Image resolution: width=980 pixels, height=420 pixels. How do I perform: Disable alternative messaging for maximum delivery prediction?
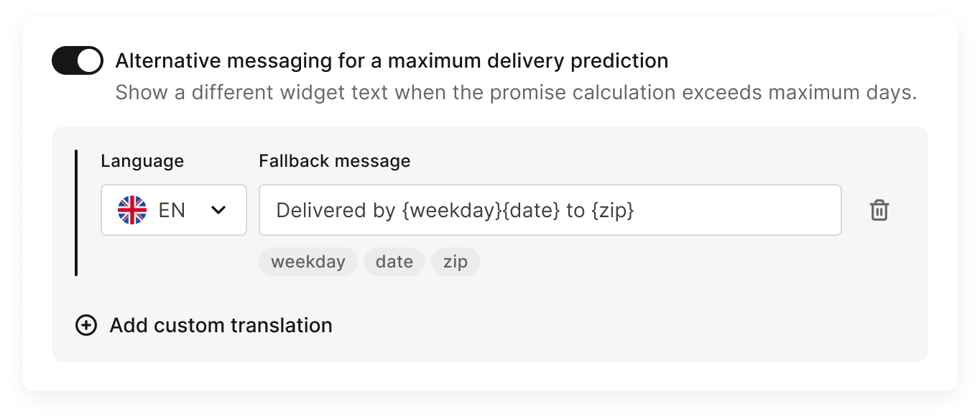pyautogui.click(x=78, y=60)
